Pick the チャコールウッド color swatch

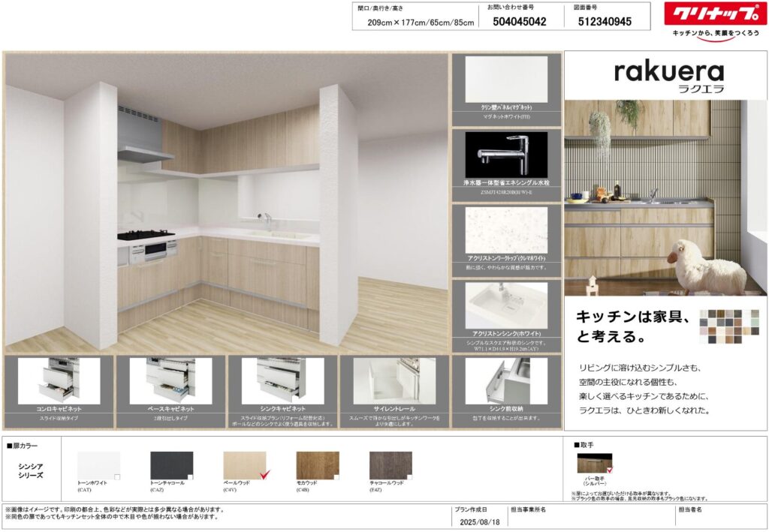(x=391, y=464)
